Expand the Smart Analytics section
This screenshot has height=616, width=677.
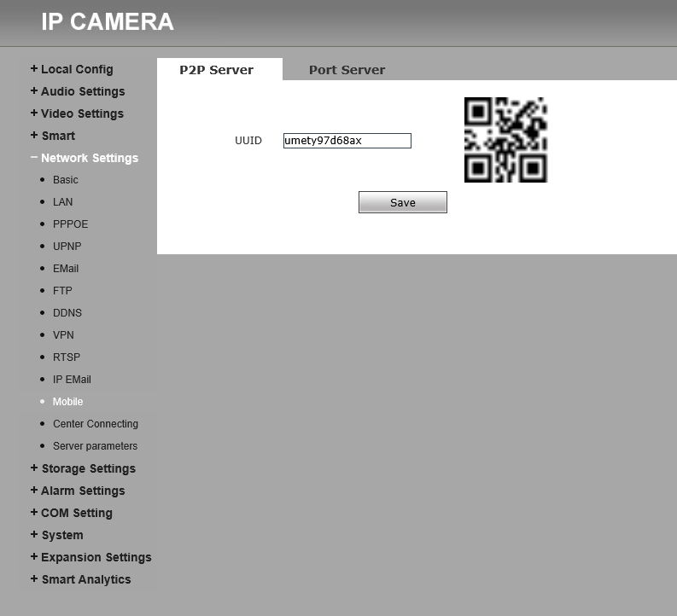click(80, 579)
